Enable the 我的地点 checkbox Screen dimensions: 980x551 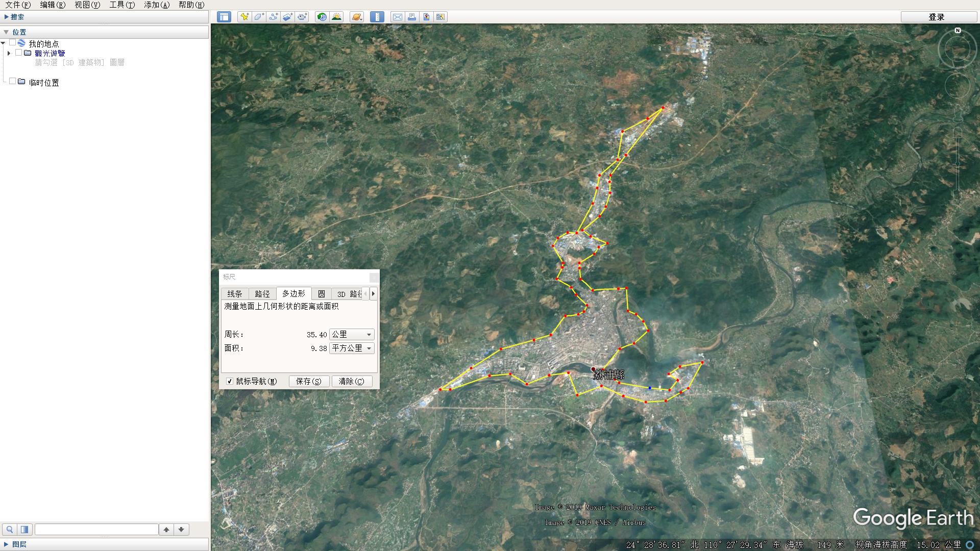(x=13, y=43)
